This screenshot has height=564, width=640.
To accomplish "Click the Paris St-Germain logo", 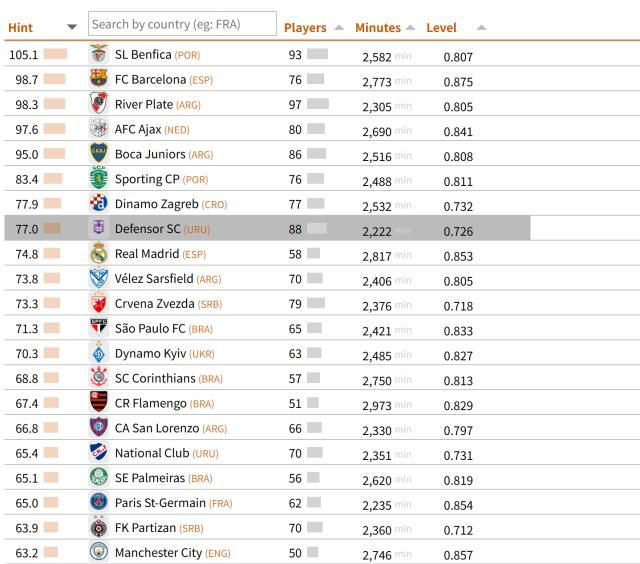I will click(98, 503).
